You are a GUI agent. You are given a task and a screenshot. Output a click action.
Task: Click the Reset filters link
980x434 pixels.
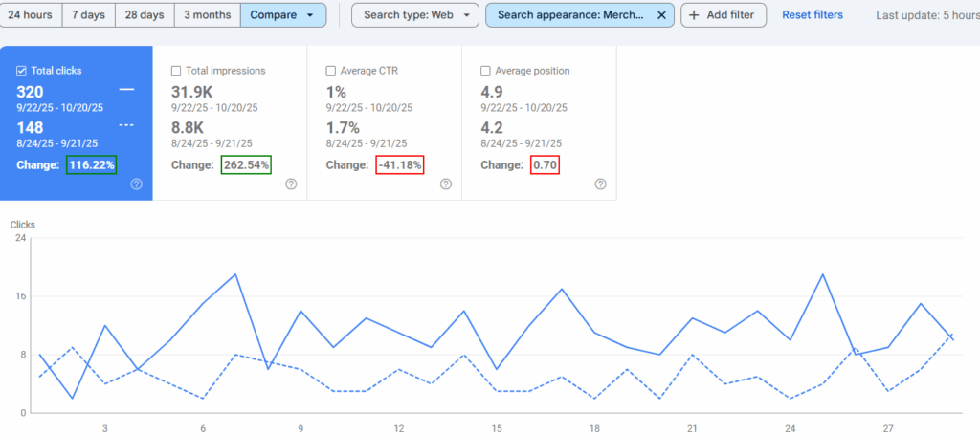813,15
